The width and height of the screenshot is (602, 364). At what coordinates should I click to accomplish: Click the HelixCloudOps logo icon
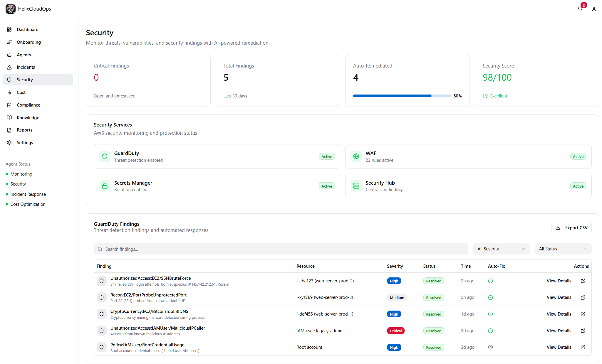tap(11, 9)
